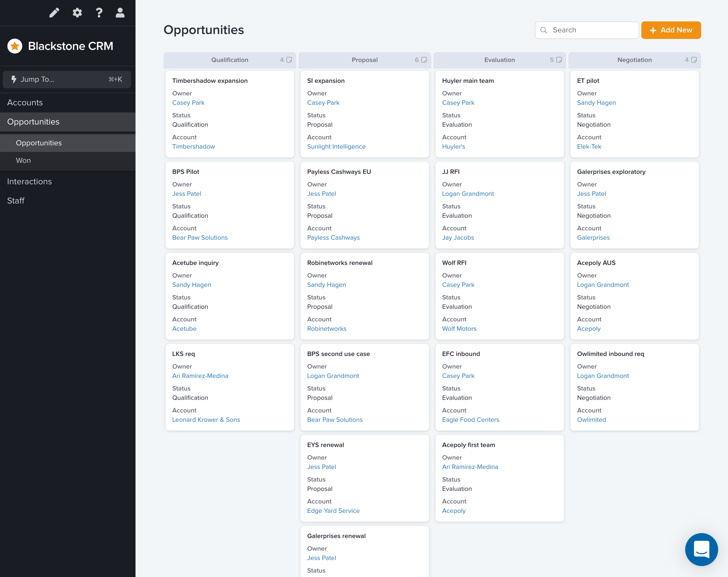This screenshot has width=728, height=577.
Task: Click the lightning bolt Jump To icon
Action: pyautogui.click(x=14, y=79)
